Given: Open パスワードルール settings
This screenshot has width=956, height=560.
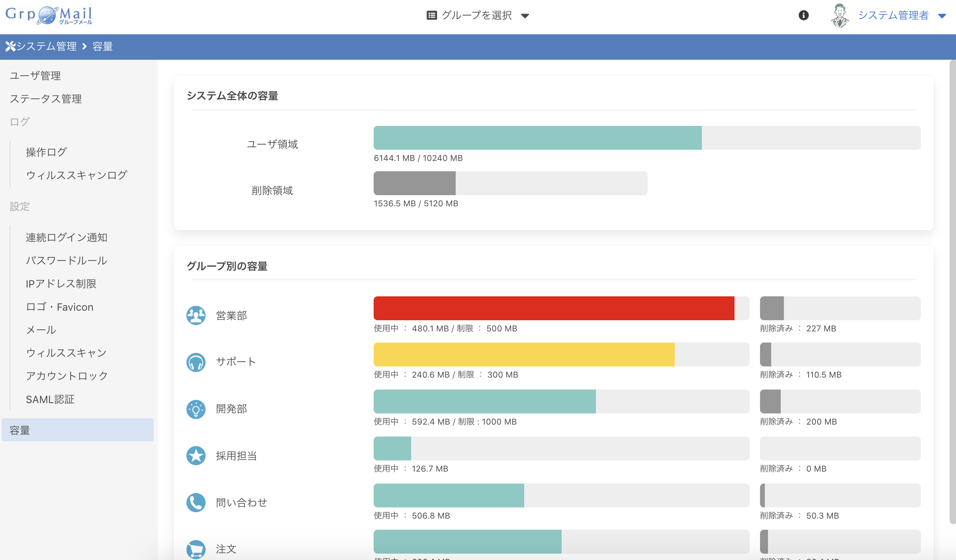Looking at the screenshot, I should click(x=66, y=260).
